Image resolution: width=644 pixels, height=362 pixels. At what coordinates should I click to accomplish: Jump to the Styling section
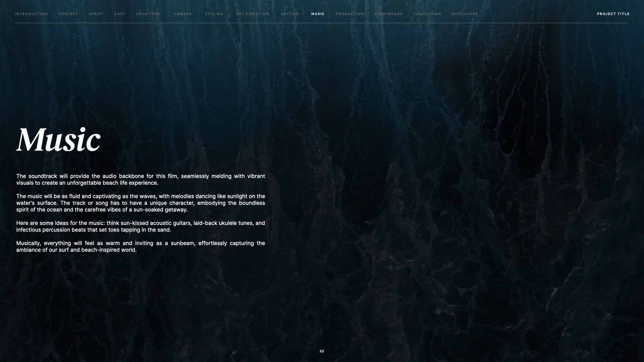(x=214, y=14)
